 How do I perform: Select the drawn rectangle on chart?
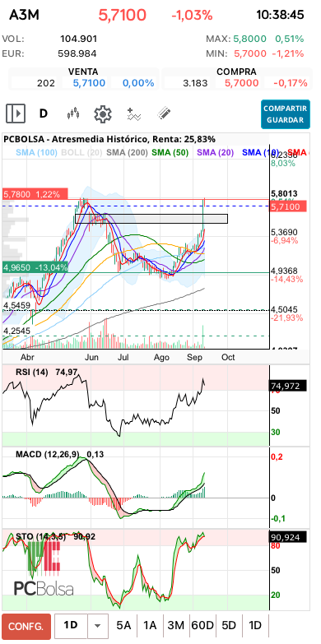point(151,219)
